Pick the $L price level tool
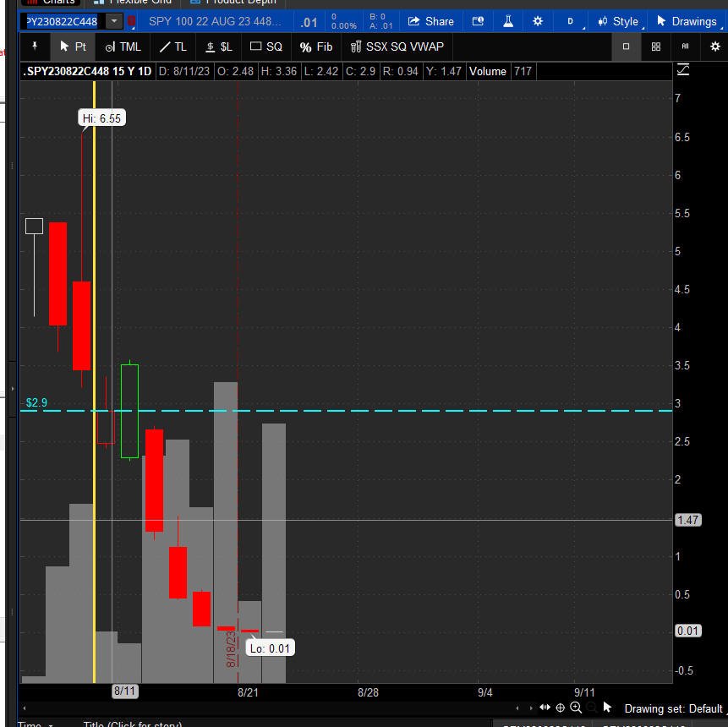This screenshot has height=727, width=728. (x=219, y=46)
